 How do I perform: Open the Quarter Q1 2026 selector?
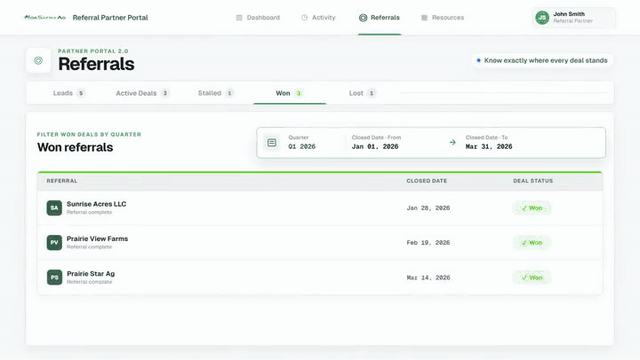[302, 142]
